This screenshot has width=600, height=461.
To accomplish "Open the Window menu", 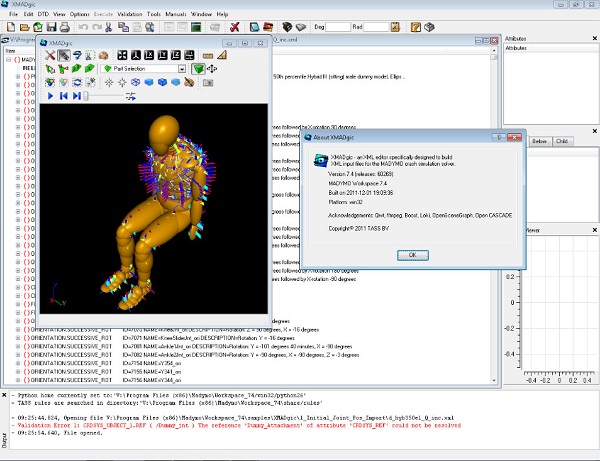I will (x=201, y=14).
